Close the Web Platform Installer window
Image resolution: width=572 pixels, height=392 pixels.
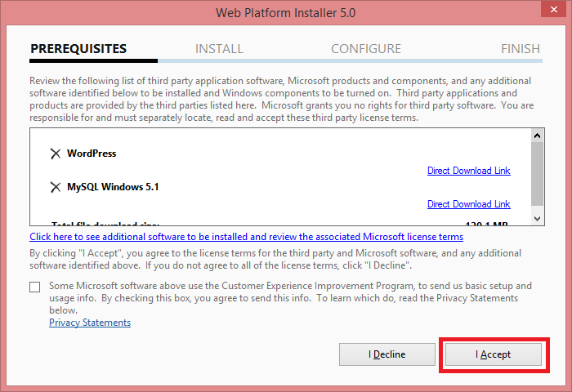pos(554,10)
